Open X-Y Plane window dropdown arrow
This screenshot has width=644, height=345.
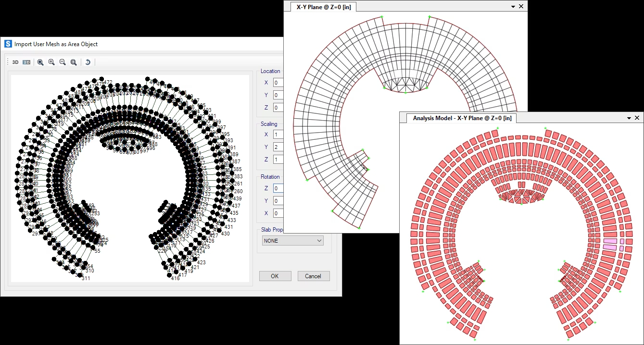point(513,6)
